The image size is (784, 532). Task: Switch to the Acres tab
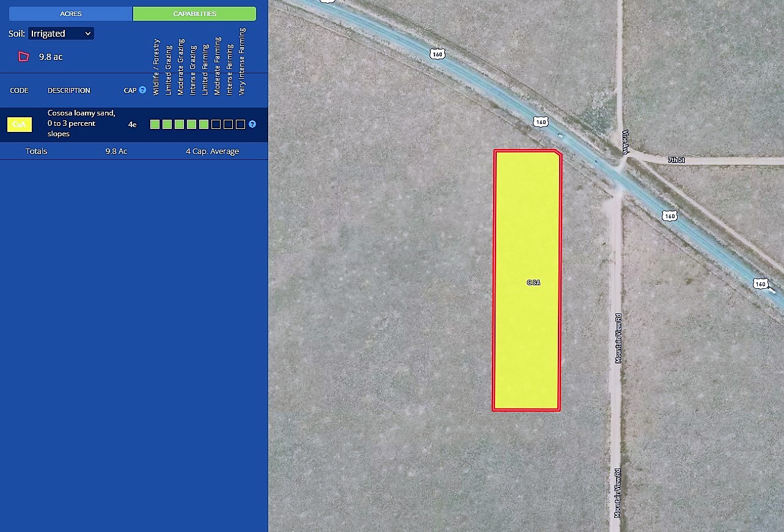click(x=71, y=13)
